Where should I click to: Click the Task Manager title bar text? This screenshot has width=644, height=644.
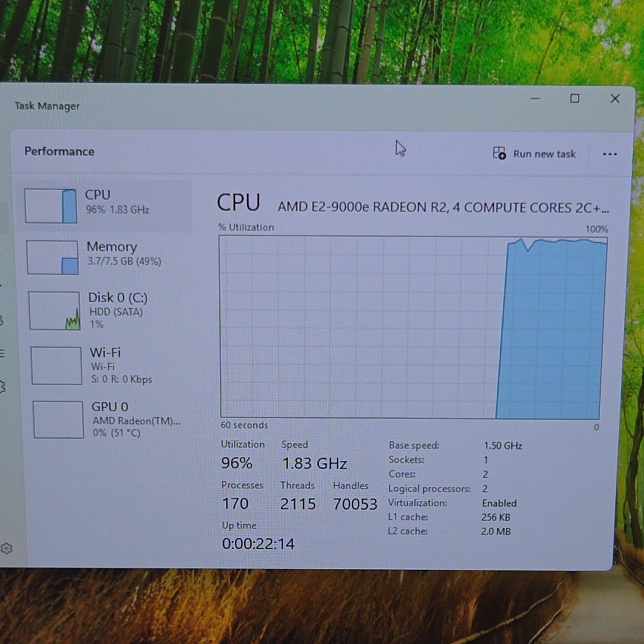point(47,106)
